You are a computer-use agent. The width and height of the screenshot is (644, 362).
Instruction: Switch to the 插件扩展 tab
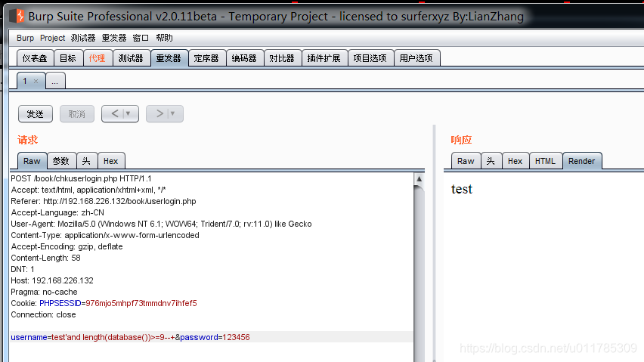click(x=324, y=58)
